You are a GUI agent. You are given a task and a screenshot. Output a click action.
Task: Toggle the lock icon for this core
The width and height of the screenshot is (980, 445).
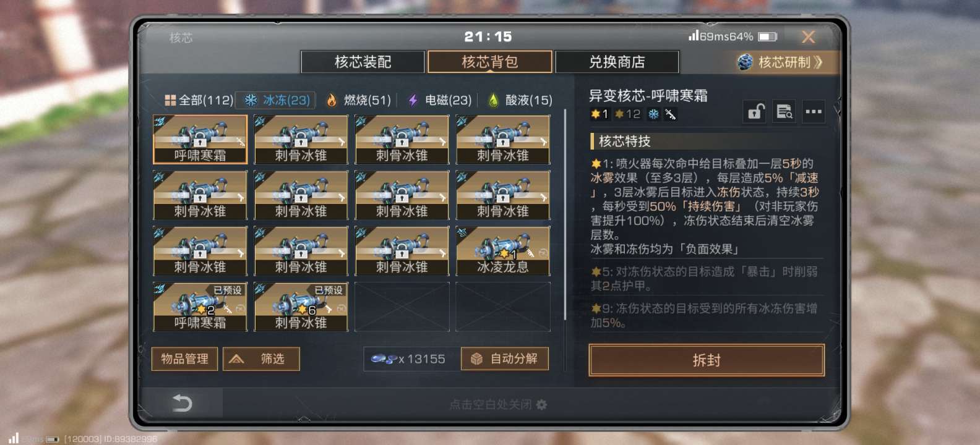click(x=755, y=112)
